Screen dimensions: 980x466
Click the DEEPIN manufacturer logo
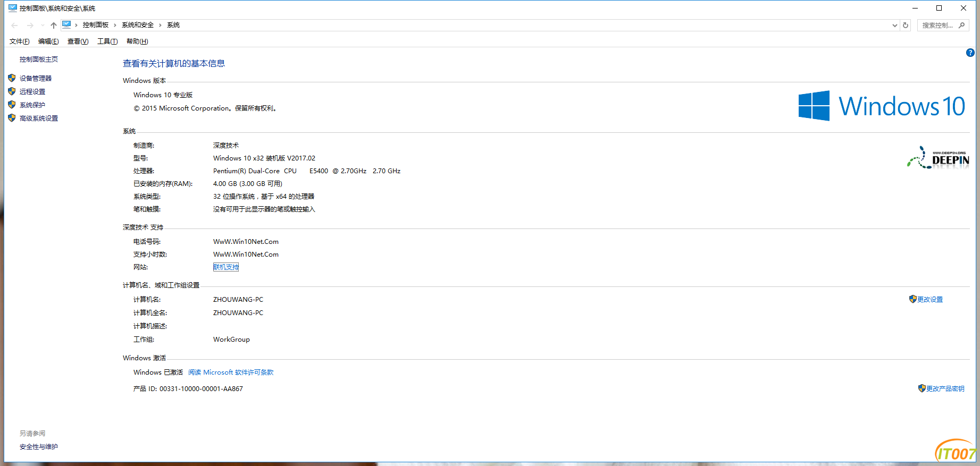tap(938, 158)
